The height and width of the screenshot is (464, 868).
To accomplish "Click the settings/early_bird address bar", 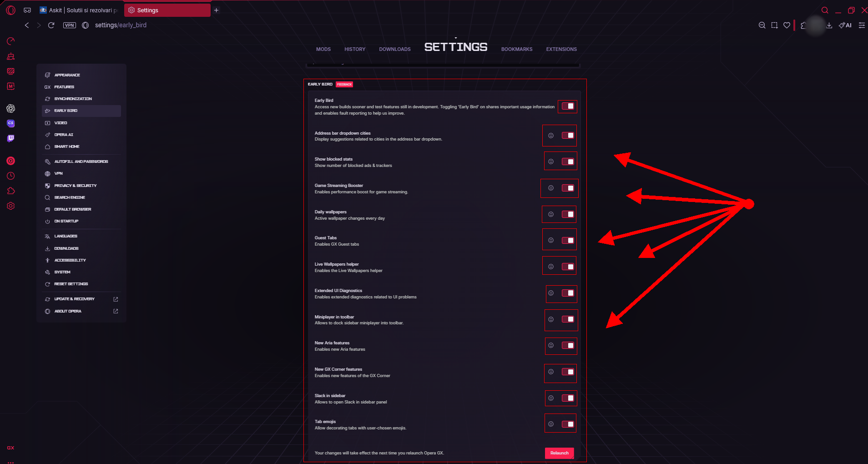I will pos(121,25).
